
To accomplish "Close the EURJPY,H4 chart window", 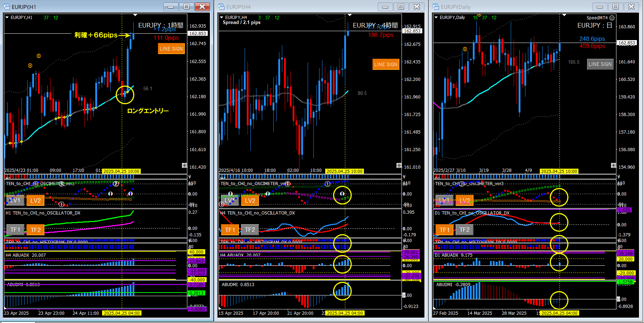I will (x=417, y=7).
